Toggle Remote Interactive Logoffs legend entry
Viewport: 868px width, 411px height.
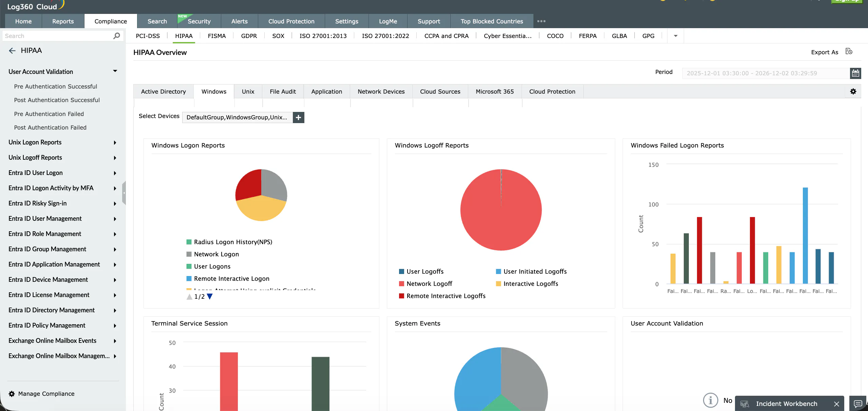(442, 296)
